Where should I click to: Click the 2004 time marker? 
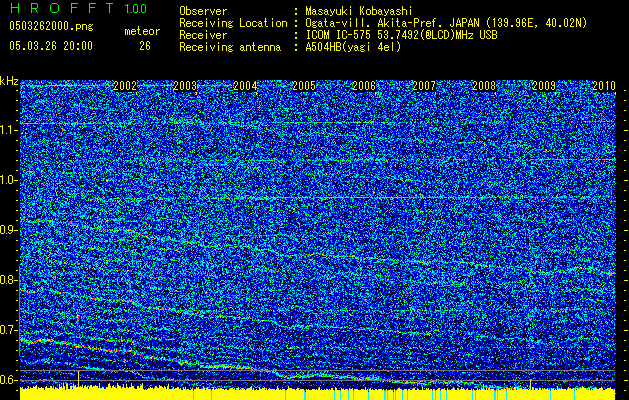(245, 86)
